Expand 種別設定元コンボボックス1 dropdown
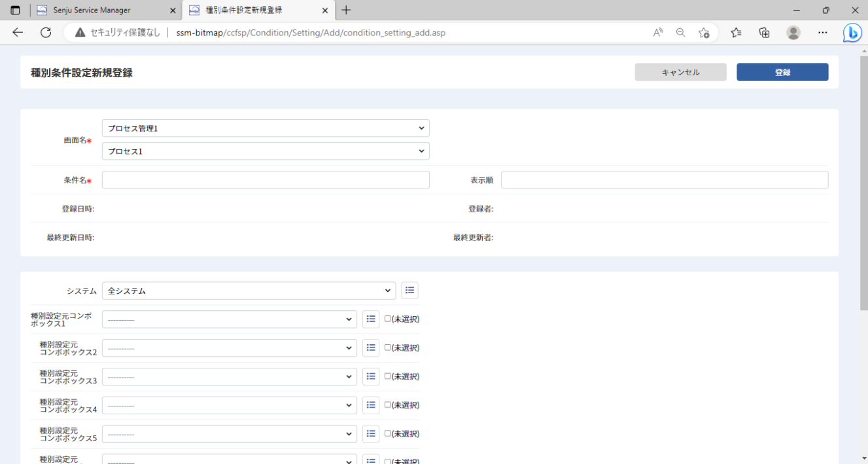The height and width of the screenshot is (464, 868). click(x=230, y=319)
